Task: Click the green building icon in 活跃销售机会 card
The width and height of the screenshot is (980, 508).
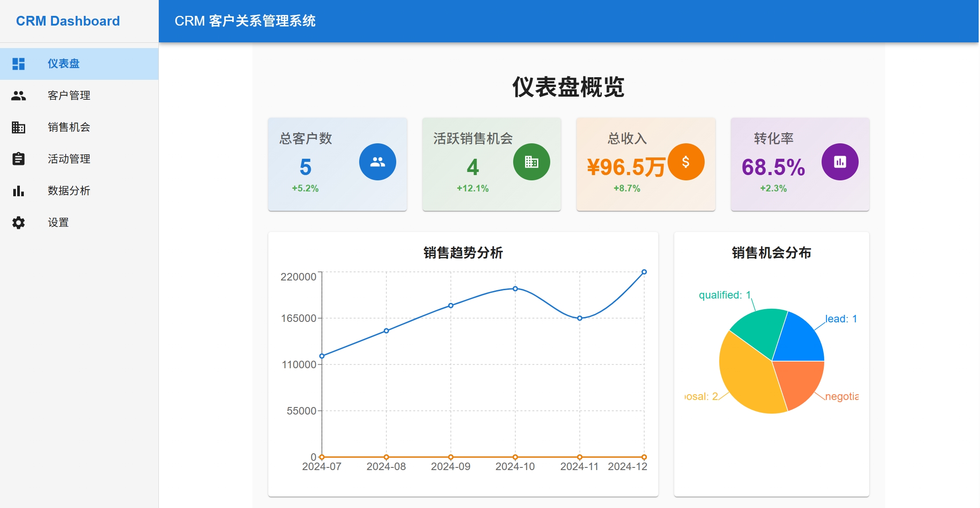Action: pos(531,162)
